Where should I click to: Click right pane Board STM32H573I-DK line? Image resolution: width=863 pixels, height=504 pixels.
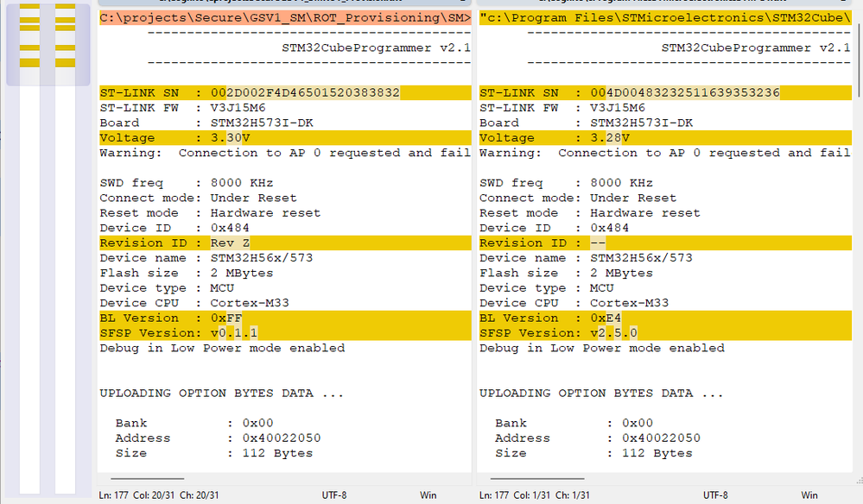click(x=587, y=123)
